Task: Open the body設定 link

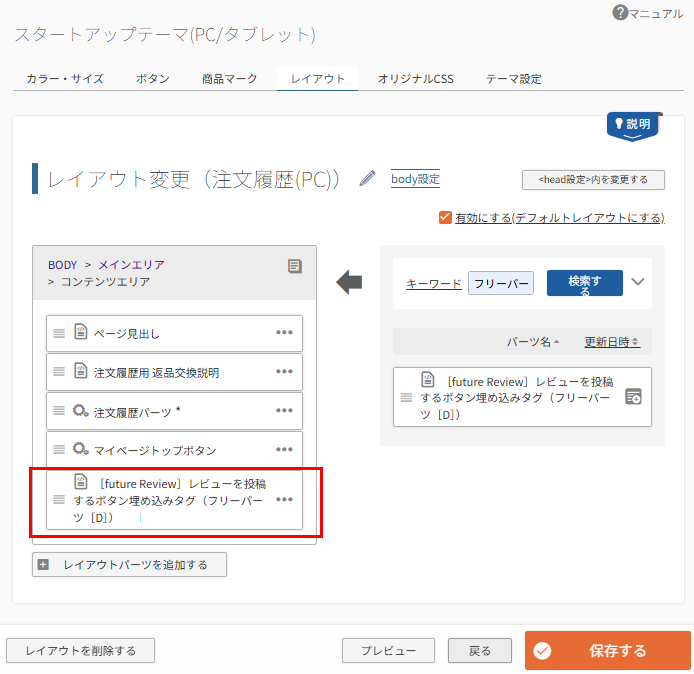Action: (415, 179)
